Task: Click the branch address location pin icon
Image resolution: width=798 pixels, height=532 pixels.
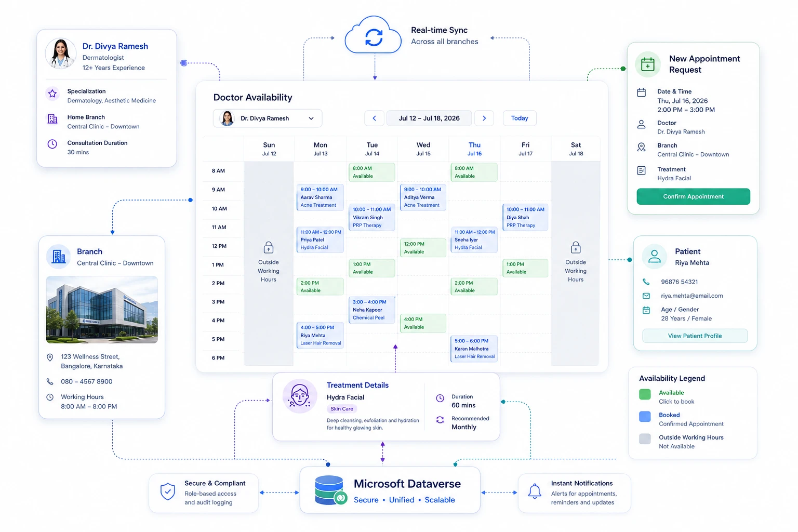Action: (50, 357)
